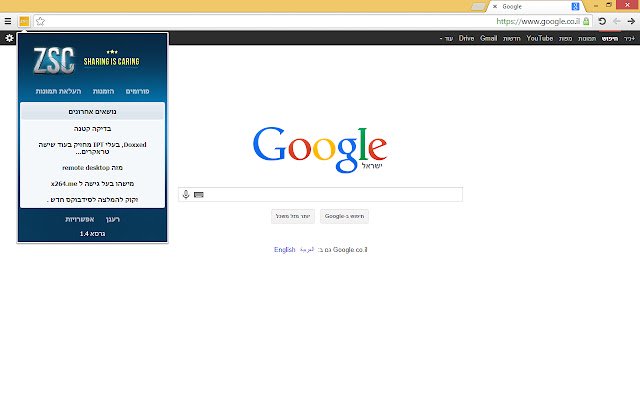The height and width of the screenshot is (400, 640).
Task: Click the יותר מזל משלי lucky button
Action: click(293, 216)
